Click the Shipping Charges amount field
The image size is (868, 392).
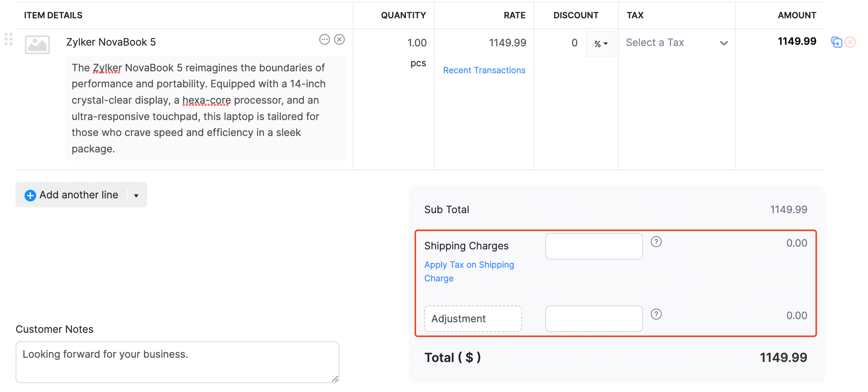pos(594,246)
